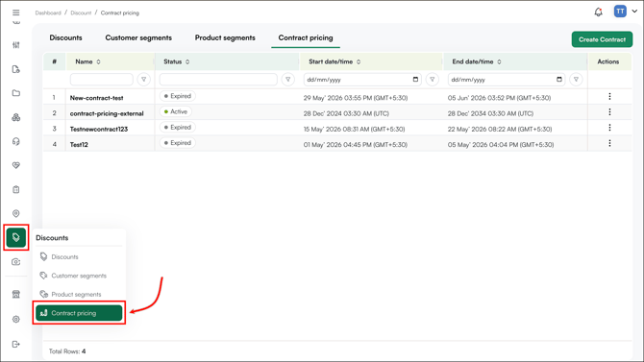Image resolution: width=644 pixels, height=362 pixels.
Task: Open actions menu for Testnewcontract123
Action: (609, 128)
